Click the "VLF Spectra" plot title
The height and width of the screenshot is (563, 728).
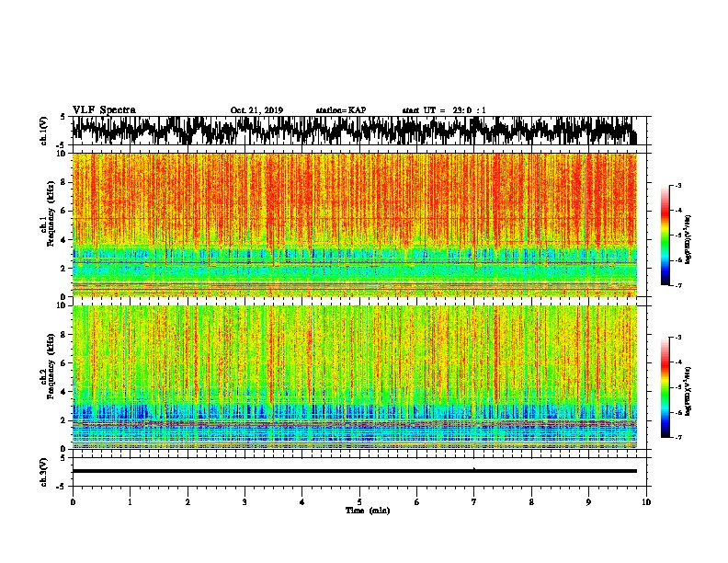point(104,110)
